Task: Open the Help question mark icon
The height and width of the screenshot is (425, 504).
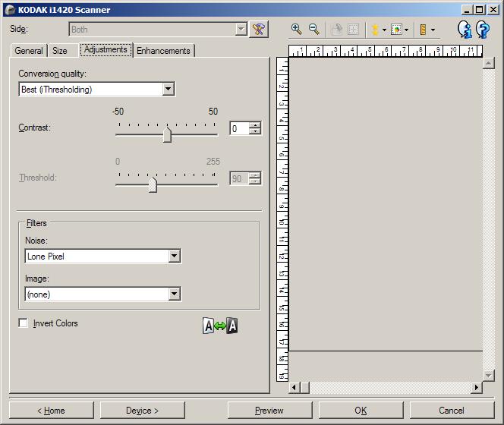Action: pos(483,30)
